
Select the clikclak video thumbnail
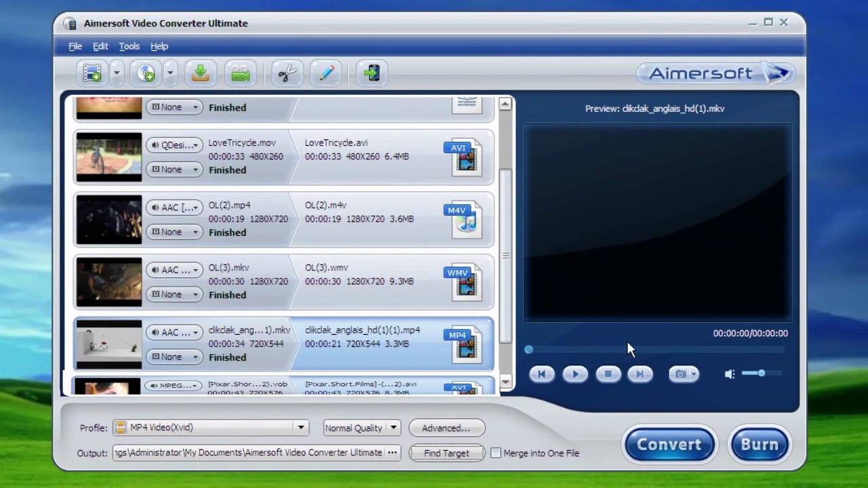click(109, 344)
